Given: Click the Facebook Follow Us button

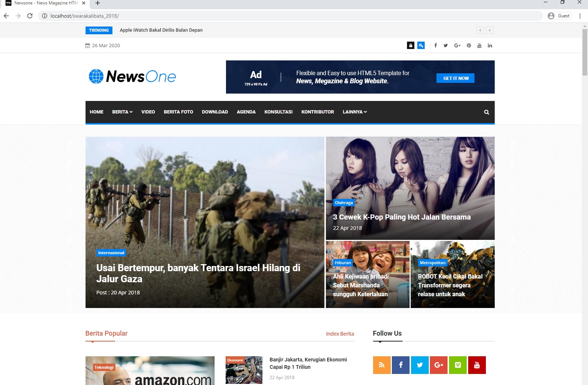Looking at the screenshot, I should [x=401, y=365].
